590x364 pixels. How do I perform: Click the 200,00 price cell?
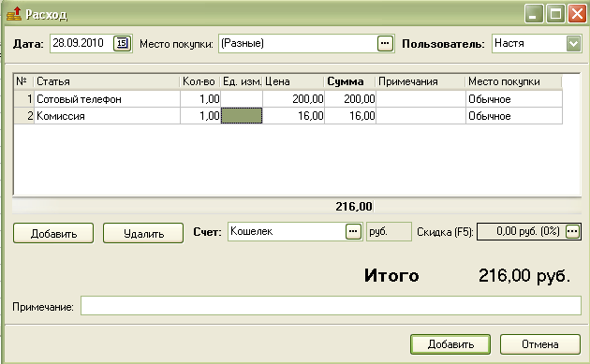pos(293,99)
